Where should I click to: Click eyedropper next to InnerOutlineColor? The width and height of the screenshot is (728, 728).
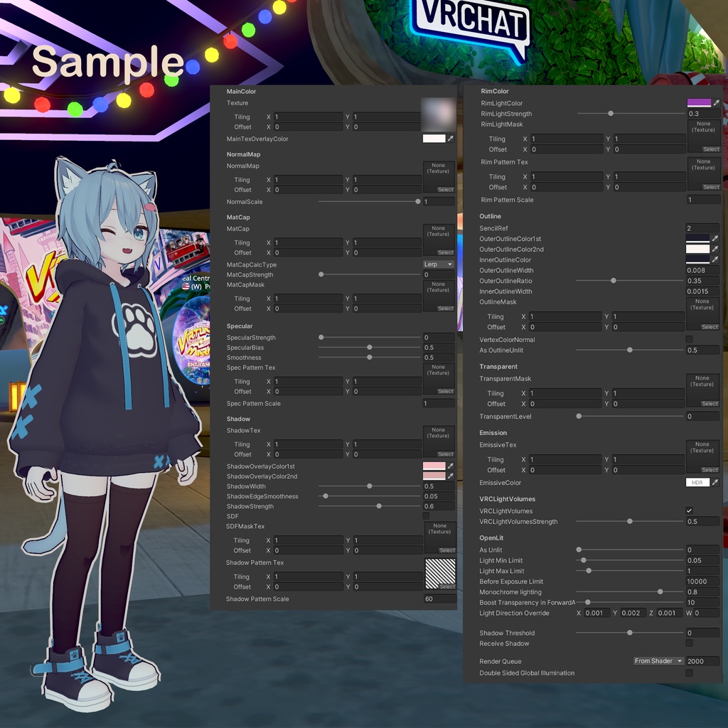click(715, 259)
